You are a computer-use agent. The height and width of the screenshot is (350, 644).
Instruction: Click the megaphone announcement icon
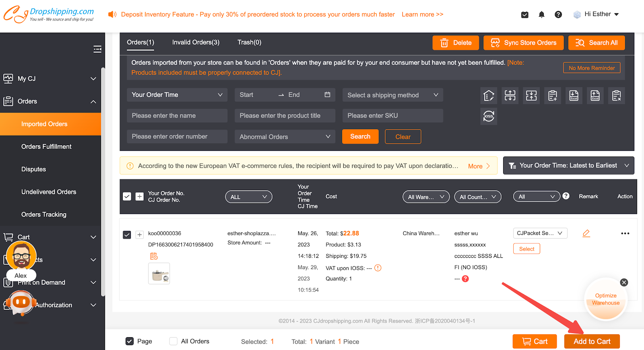click(112, 14)
